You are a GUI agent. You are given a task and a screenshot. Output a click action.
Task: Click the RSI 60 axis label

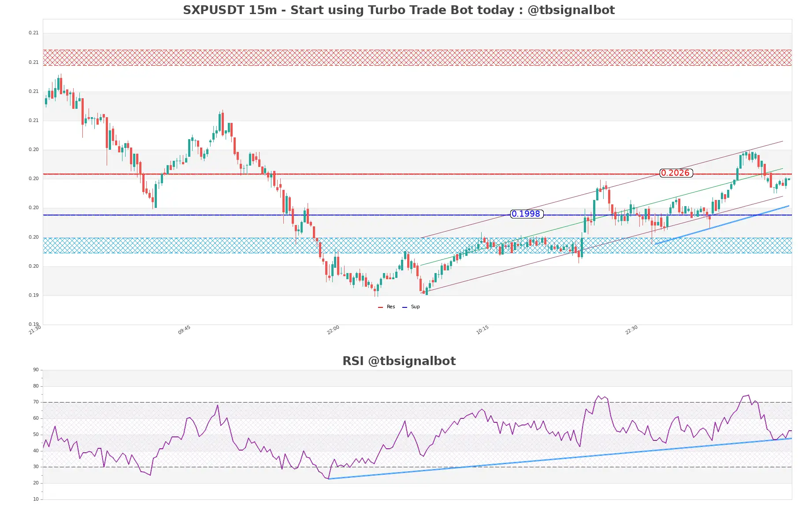click(36, 418)
